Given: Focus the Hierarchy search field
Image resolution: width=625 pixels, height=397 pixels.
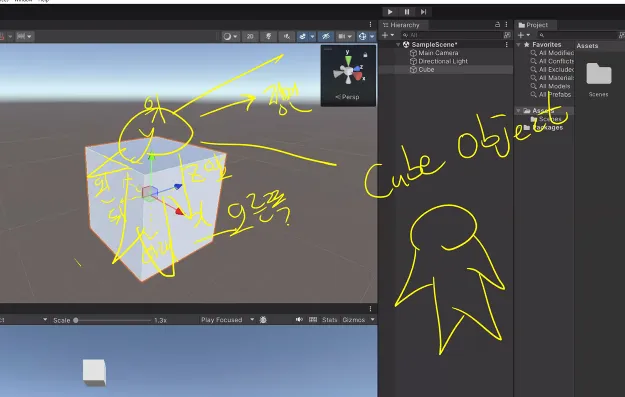Looking at the screenshot, I should tap(451, 35).
